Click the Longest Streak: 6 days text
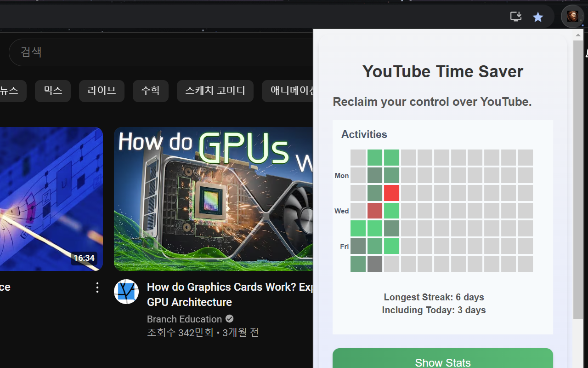588x368 pixels. tap(434, 297)
